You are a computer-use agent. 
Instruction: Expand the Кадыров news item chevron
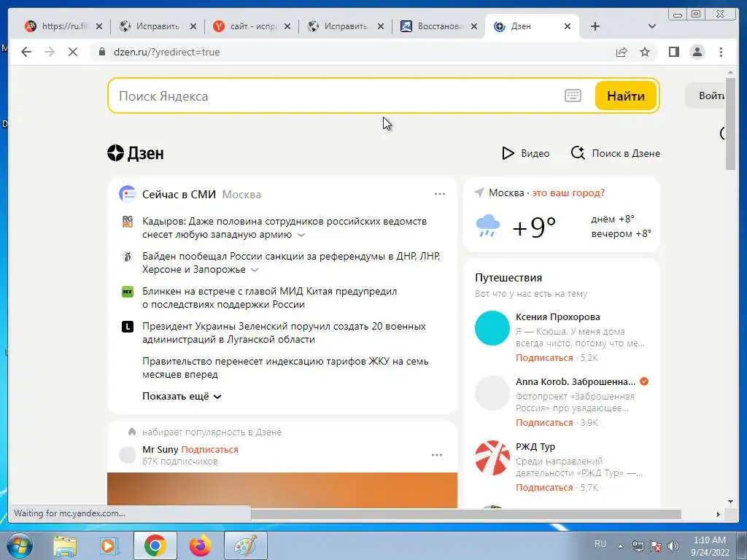pyautogui.click(x=301, y=235)
